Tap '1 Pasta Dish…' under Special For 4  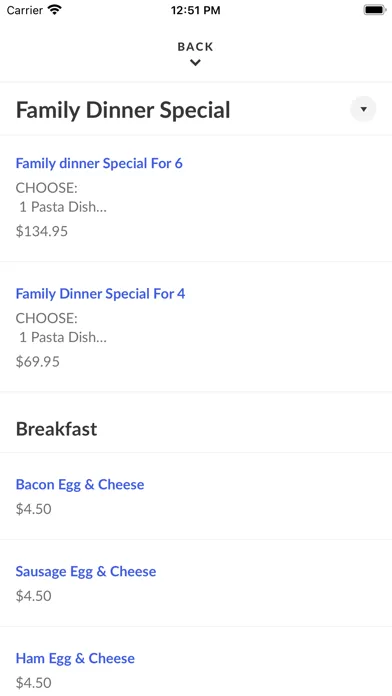click(63, 337)
